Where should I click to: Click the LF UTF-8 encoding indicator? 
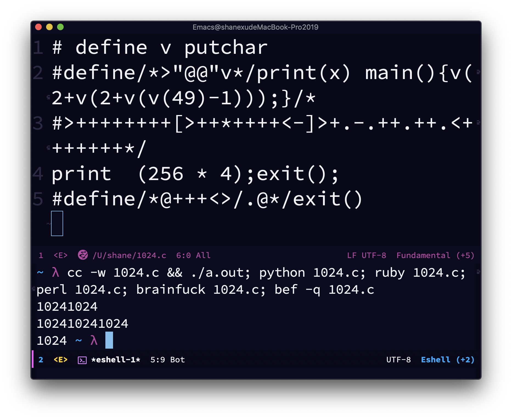tap(366, 255)
